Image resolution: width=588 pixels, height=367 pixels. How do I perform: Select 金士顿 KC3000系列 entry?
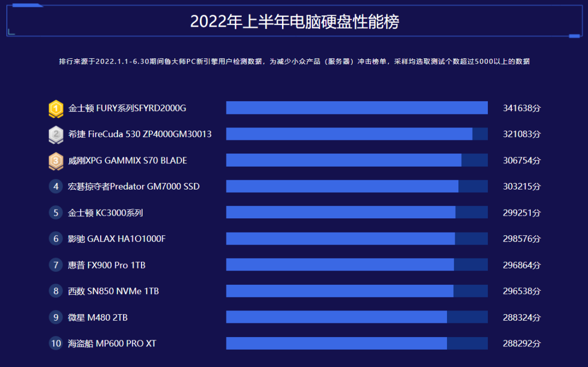pyautogui.click(x=106, y=212)
